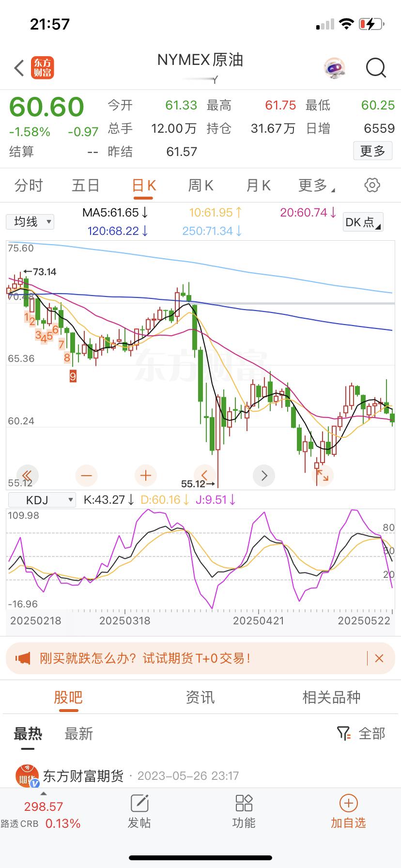Image resolution: width=401 pixels, height=868 pixels.
Task: Tap the NYMEX原油 title
Action: [200, 60]
